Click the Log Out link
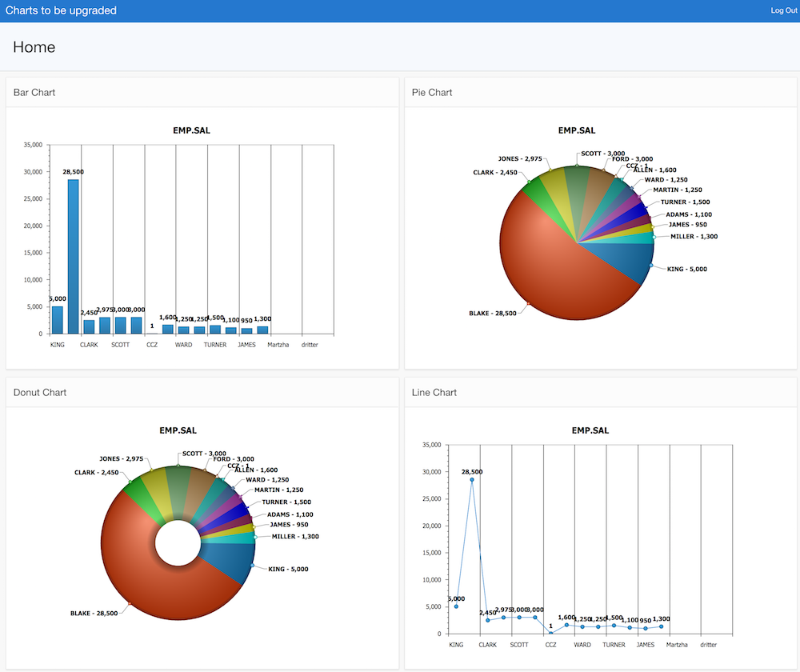The height and width of the screenshot is (672, 800). pyautogui.click(x=782, y=10)
